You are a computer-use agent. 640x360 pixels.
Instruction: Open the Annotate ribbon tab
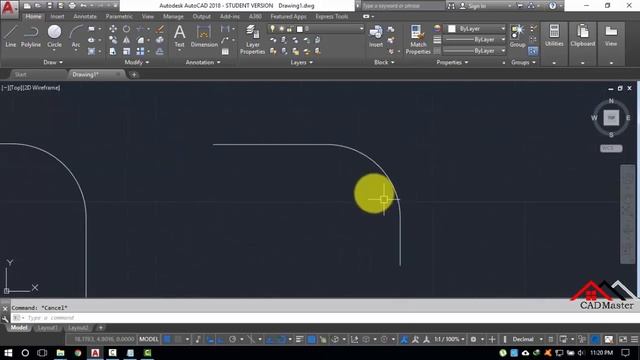click(85, 16)
